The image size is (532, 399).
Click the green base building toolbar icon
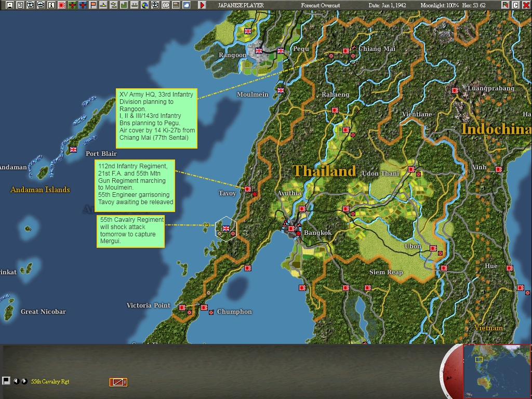(124, 5)
